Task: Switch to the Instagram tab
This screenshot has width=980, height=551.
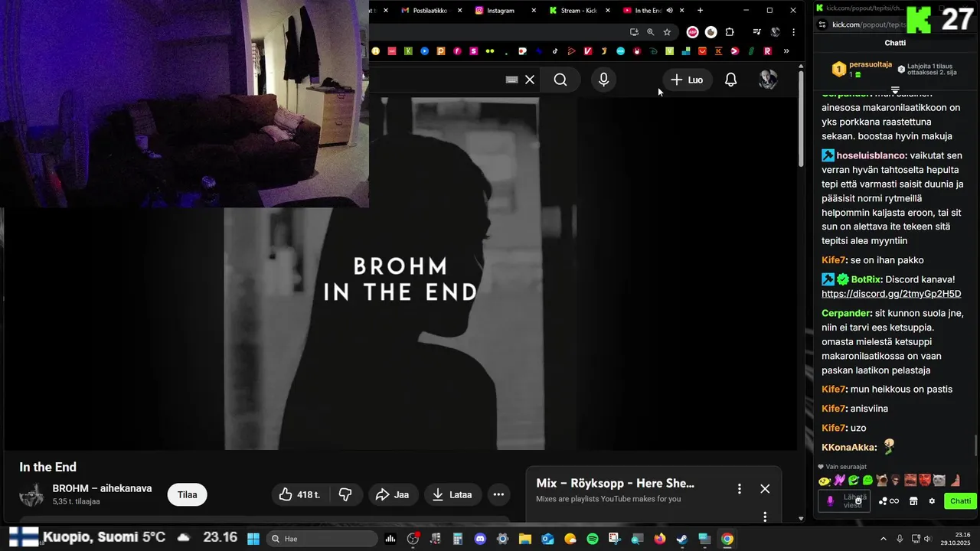Action: (x=503, y=10)
